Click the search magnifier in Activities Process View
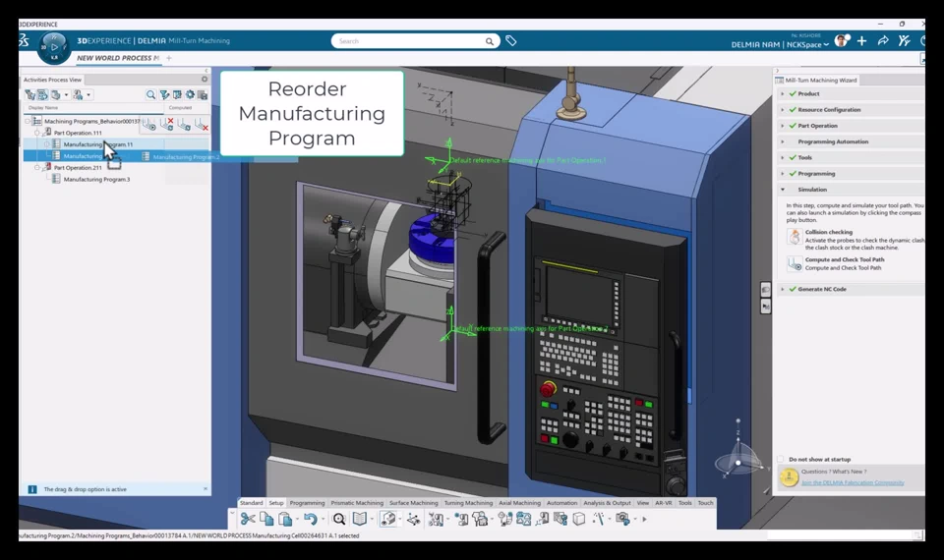 click(150, 95)
